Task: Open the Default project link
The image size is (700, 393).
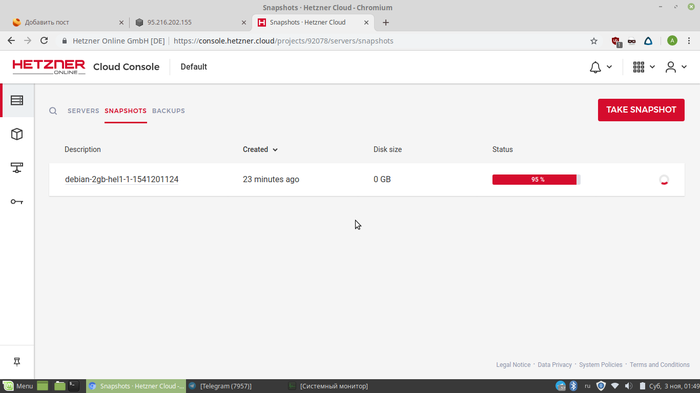Action: click(x=194, y=67)
